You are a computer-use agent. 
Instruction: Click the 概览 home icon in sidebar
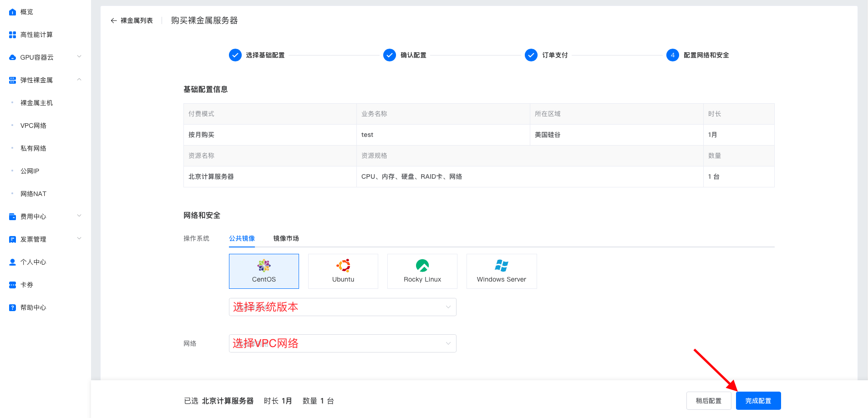pos(12,12)
